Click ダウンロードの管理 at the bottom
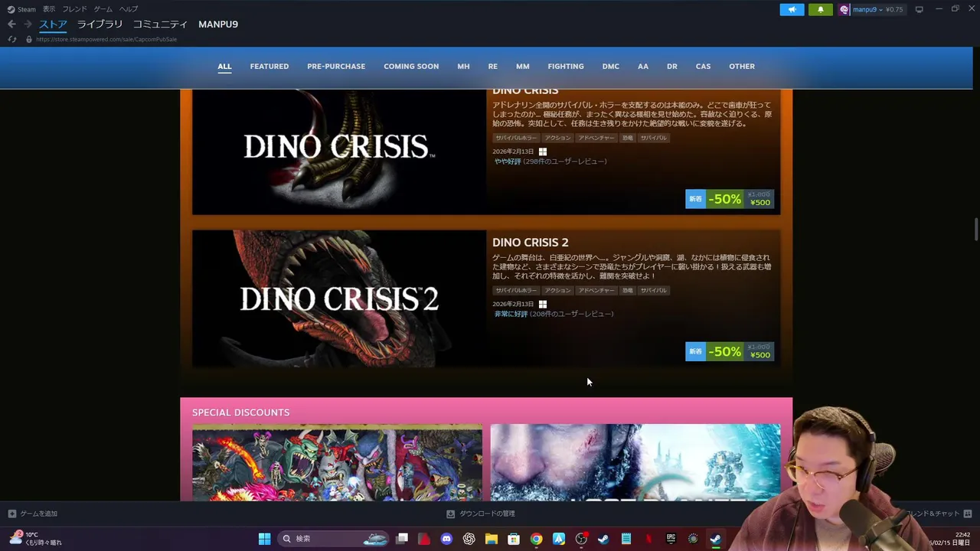The image size is (980, 551). click(481, 514)
